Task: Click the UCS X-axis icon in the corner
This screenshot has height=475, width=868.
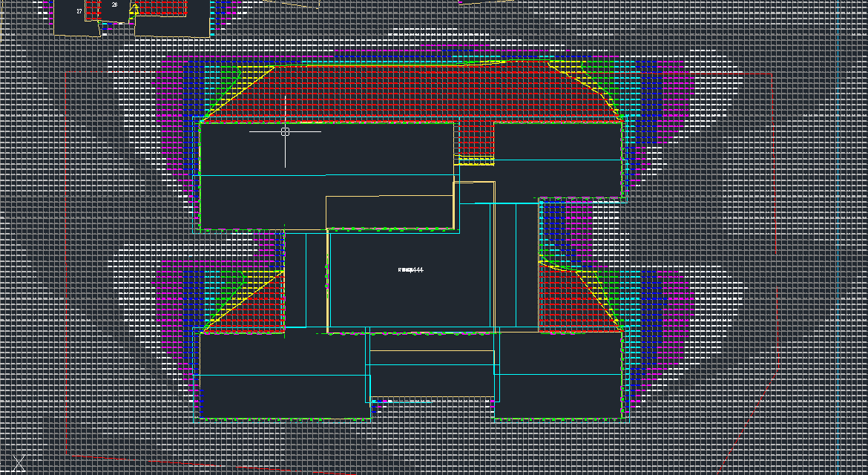Action: 19,464
